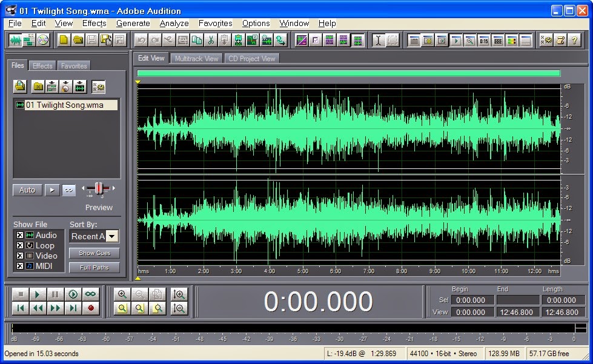Zoom out horizontally with magnifier minus
Screen dimensions: 593x364
139,294
